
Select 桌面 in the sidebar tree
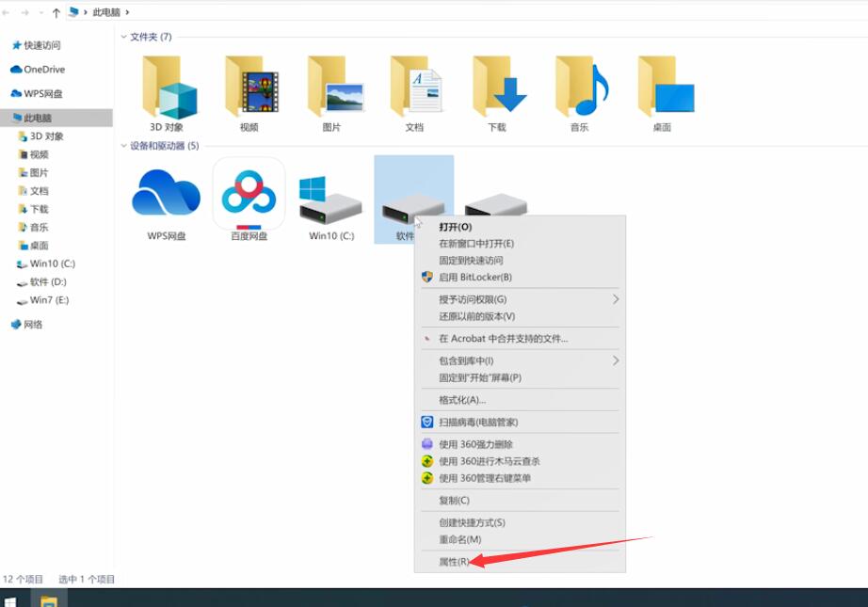coord(33,246)
